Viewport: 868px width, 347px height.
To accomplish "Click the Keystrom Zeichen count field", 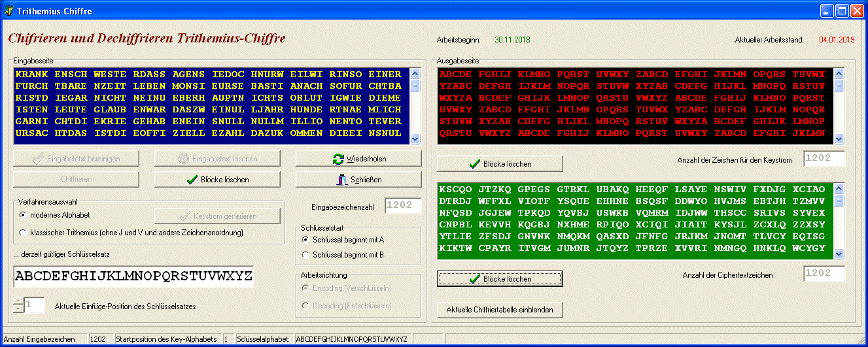I will pyautogui.click(x=824, y=159).
